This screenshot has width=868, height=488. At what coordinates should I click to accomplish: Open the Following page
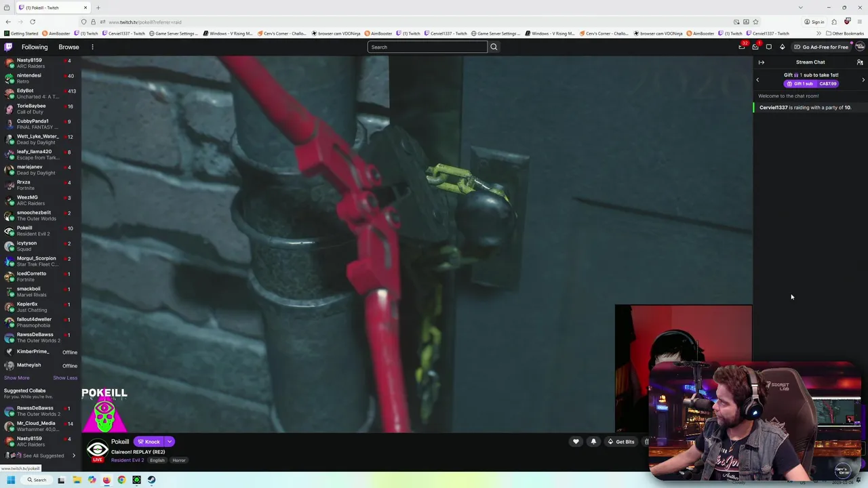35,47
